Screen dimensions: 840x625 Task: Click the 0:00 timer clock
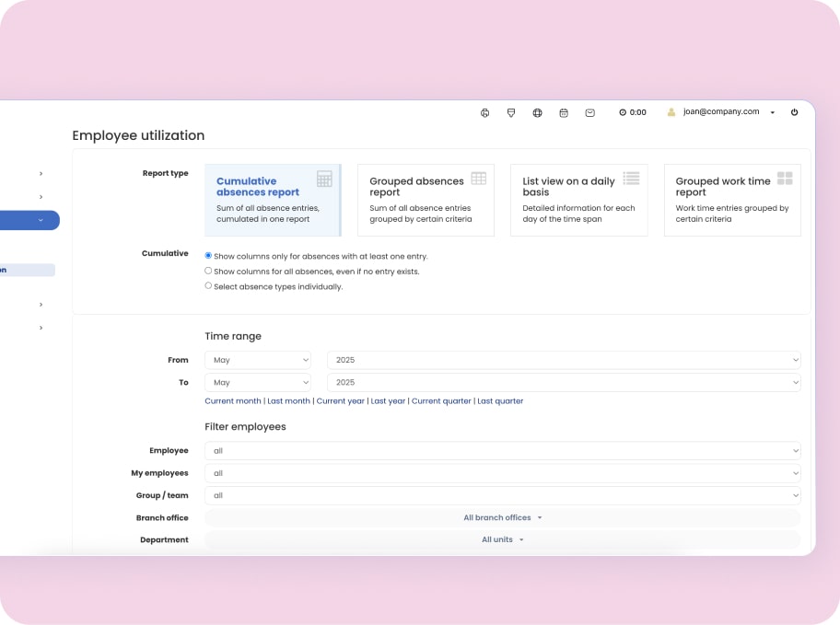pos(632,112)
